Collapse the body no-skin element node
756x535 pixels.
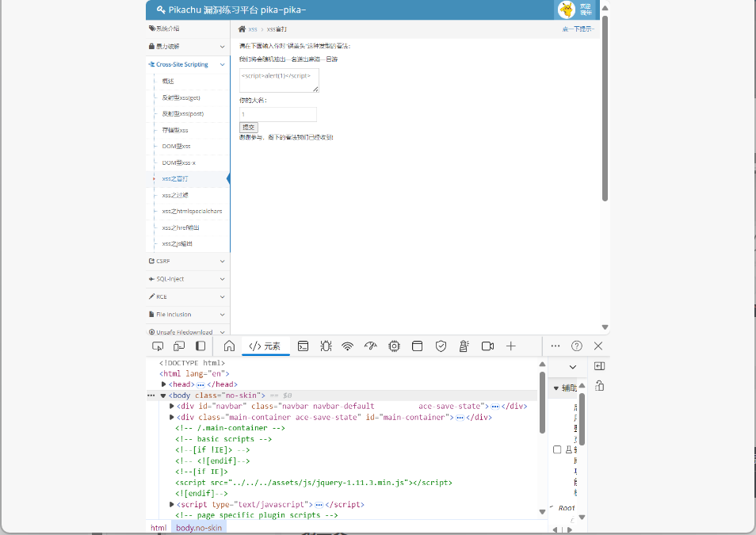pos(163,396)
